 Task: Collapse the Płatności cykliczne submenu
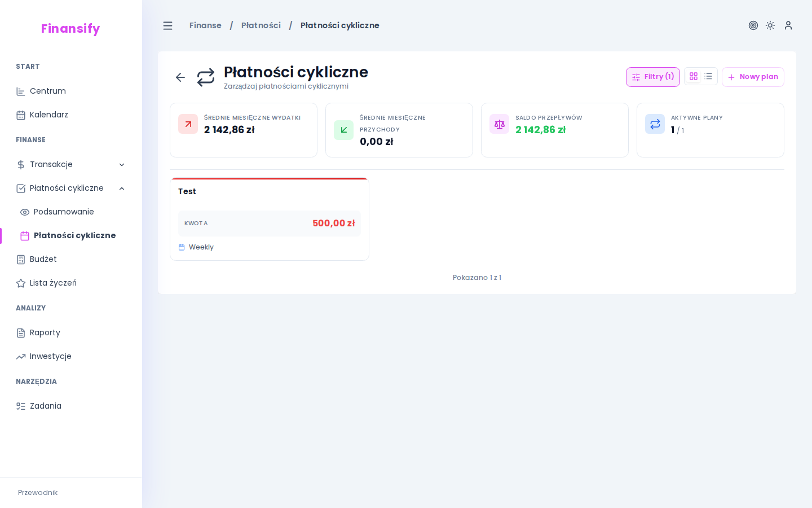pyautogui.click(x=122, y=188)
